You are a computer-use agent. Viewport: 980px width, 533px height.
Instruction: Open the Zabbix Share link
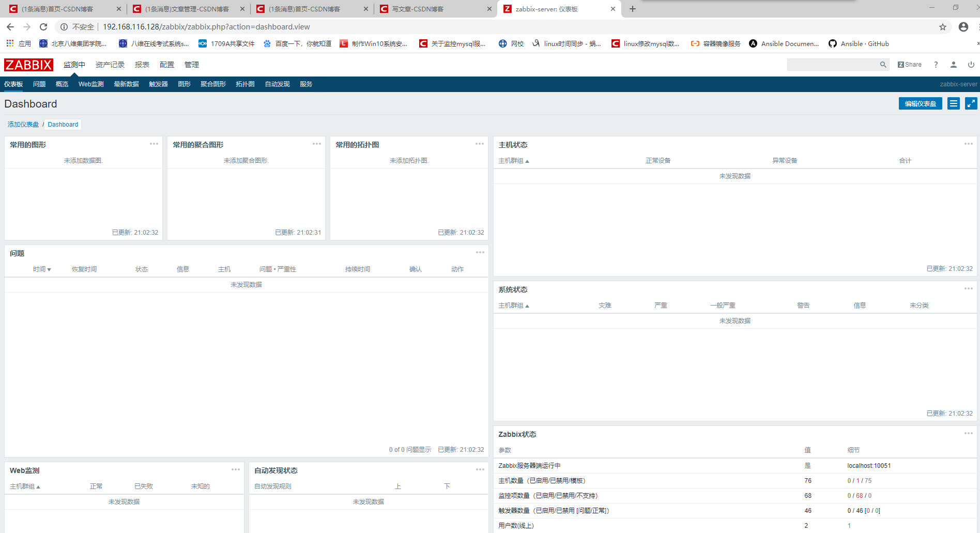tap(910, 65)
